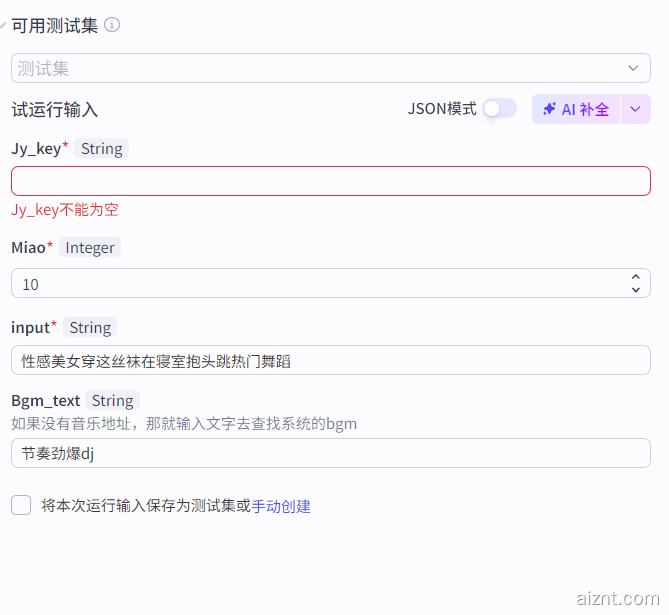669x615 pixels.
Task: Click the 试运行输入 heading
Action: coord(55,110)
